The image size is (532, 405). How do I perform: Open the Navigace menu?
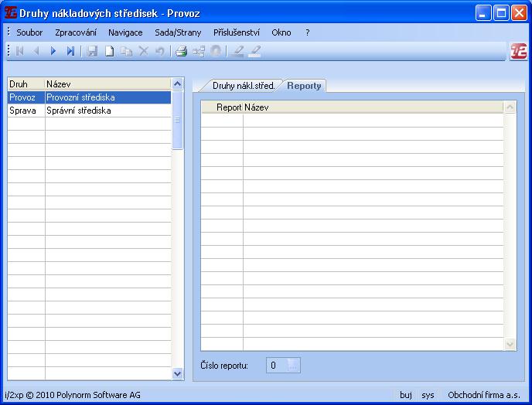click(x=125, y=32)
